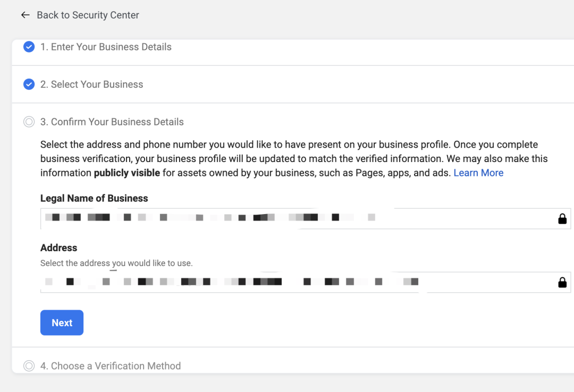Viewport: 574px width, 392px height.
Task: Click the step 2 completed checkmark icon
Action: 29,84
